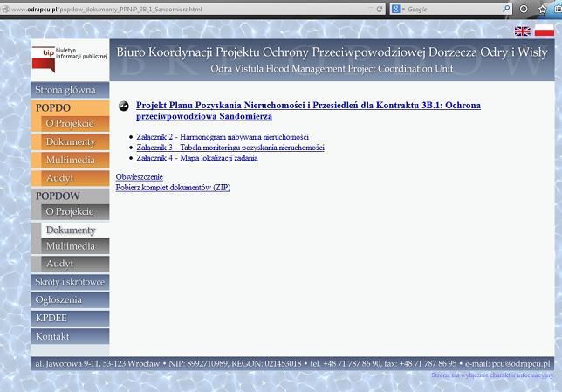Bookmark page with the star icon

click(x=542, y=10)
